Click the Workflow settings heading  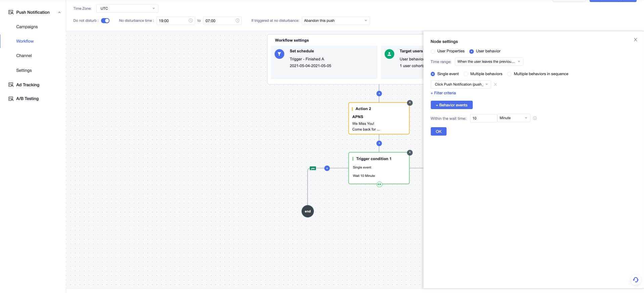(x=292, y=40)
